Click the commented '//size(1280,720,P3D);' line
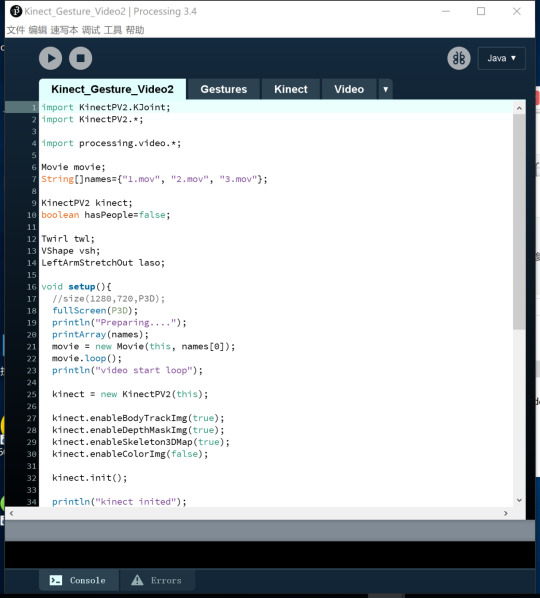The height and width of the screenshot is (598, 540). pyautogui.click(x=109, y=299)
